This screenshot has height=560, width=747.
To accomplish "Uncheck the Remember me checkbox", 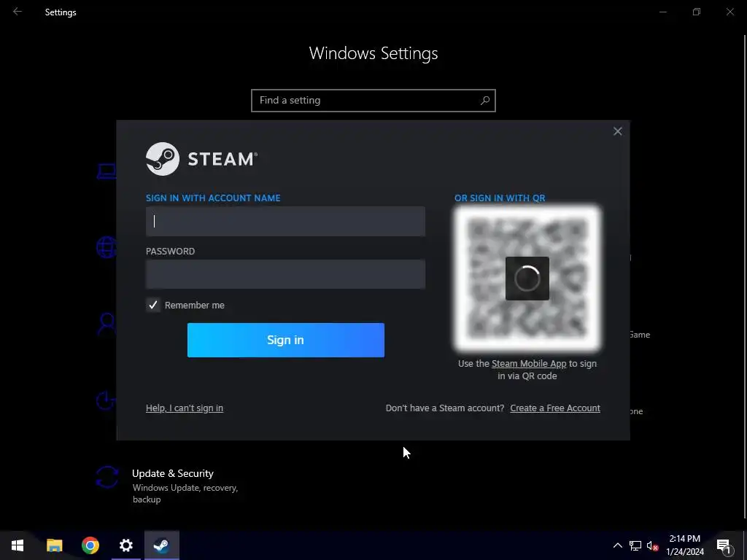I will [153, 306].
